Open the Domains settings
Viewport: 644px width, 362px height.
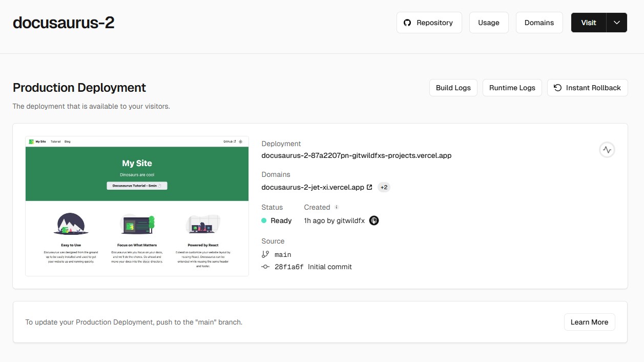click(x=539, y=23)
